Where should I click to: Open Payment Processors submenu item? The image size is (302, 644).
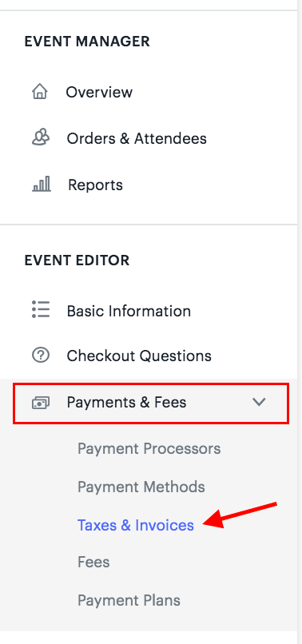click(149, 449)
